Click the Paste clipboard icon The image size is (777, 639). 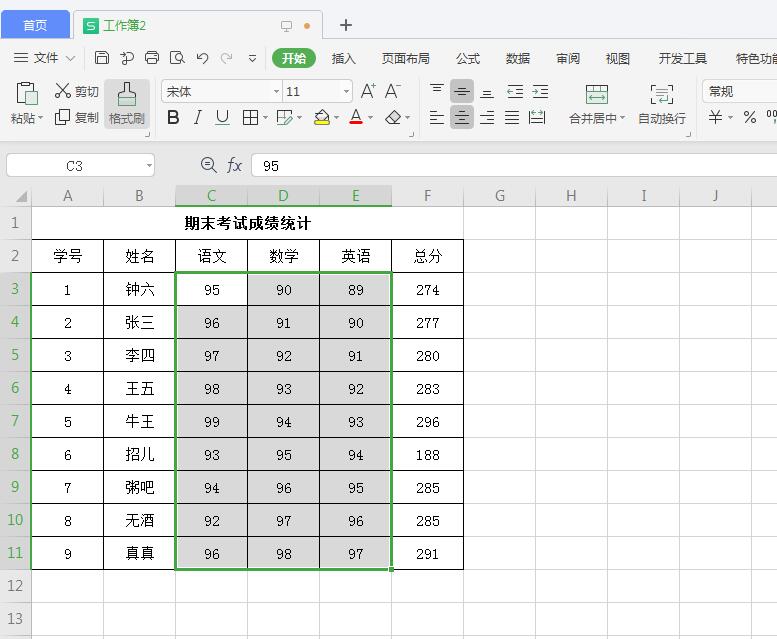tap(27, 94)
